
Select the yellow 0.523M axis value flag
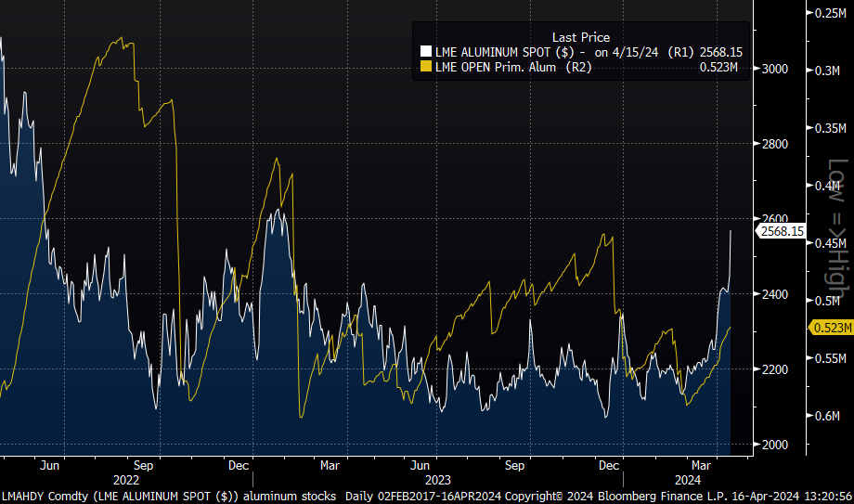[x=832, y=328]
